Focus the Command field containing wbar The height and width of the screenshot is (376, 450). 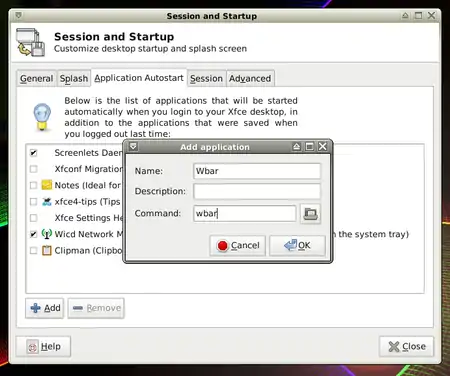[245, 213]
